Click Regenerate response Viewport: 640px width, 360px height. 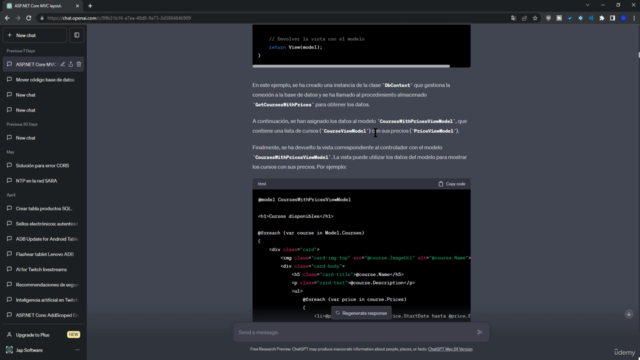(361, 313)
